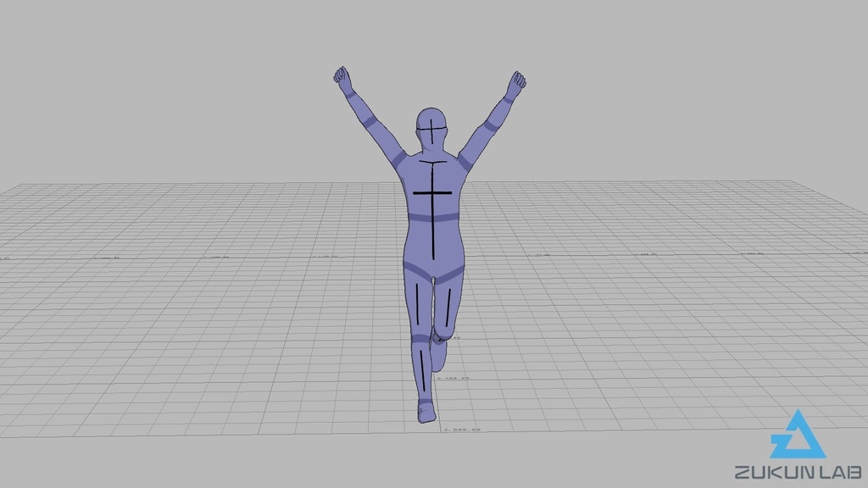Select the mannequin's lifted back foot
The width and height of the screenshot is (868, 488).
point(438,356)
